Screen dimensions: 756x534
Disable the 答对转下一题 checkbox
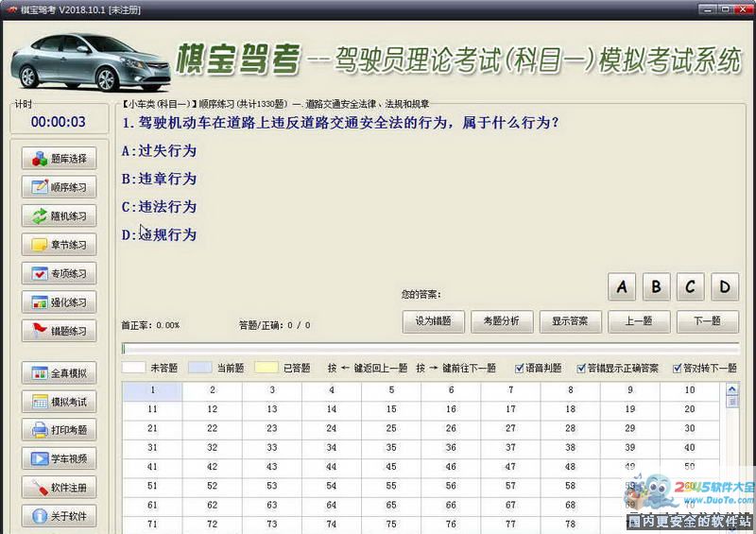[x=679, y=368]
